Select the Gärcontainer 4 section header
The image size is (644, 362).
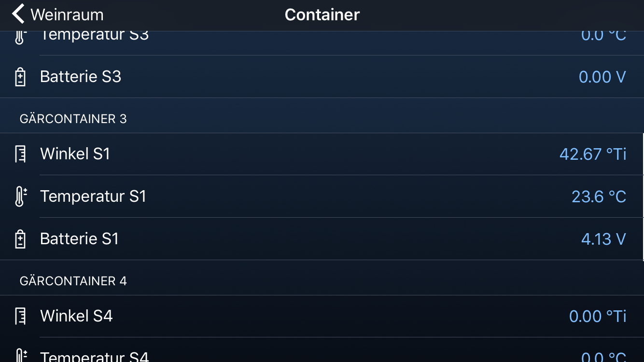click(73, 281)
